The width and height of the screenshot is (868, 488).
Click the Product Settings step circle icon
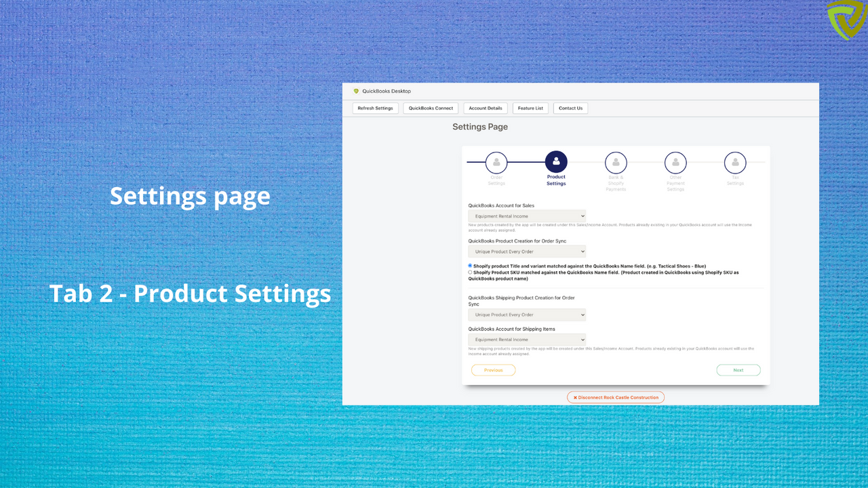coord(556,162)
